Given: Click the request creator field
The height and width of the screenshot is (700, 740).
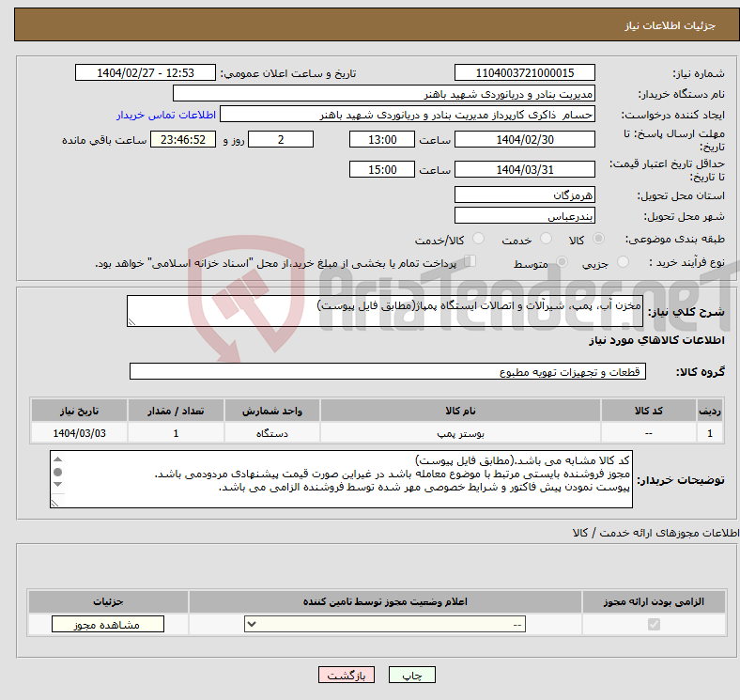Looking at the screenshot, I should point(408,115).
